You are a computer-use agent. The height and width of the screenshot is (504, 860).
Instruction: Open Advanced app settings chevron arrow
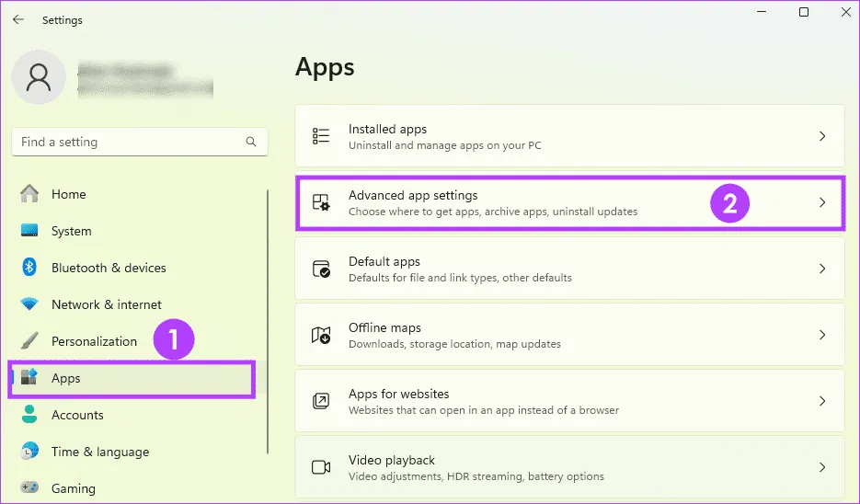[822, 202]
